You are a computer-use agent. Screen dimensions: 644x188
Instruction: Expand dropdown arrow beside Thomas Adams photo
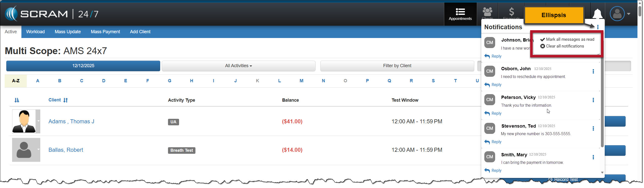coord(38,121)
